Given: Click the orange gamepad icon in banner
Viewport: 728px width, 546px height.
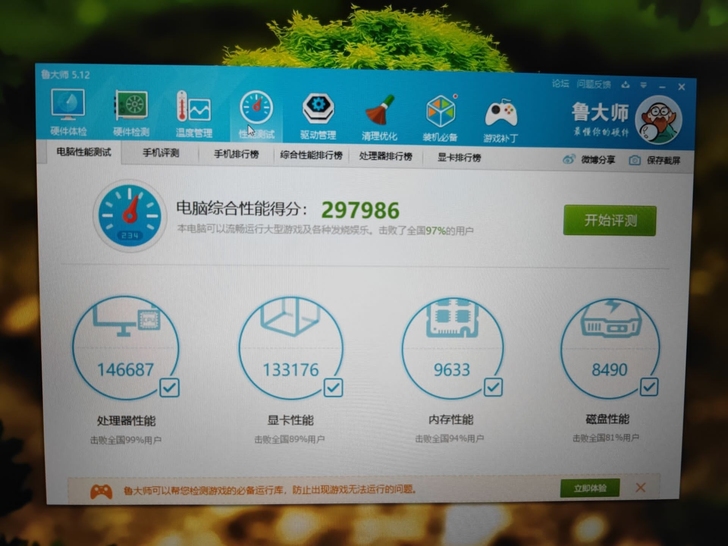Looking at the screenshot, I should click(x=101, y=491).
